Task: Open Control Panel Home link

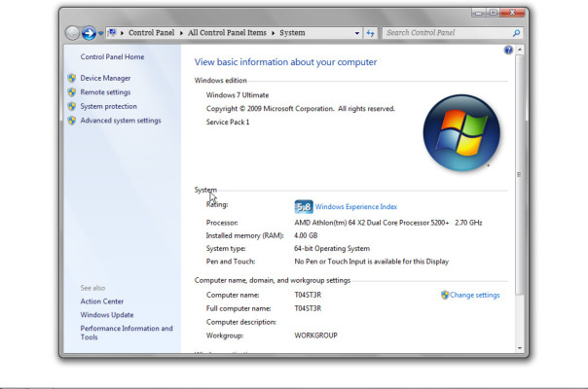Action: pos(112,56)
